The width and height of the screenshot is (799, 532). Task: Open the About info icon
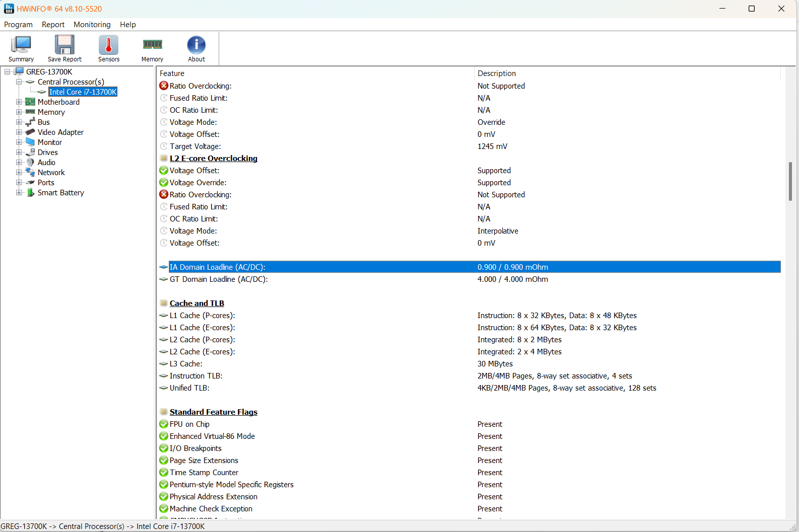[196, 45]
